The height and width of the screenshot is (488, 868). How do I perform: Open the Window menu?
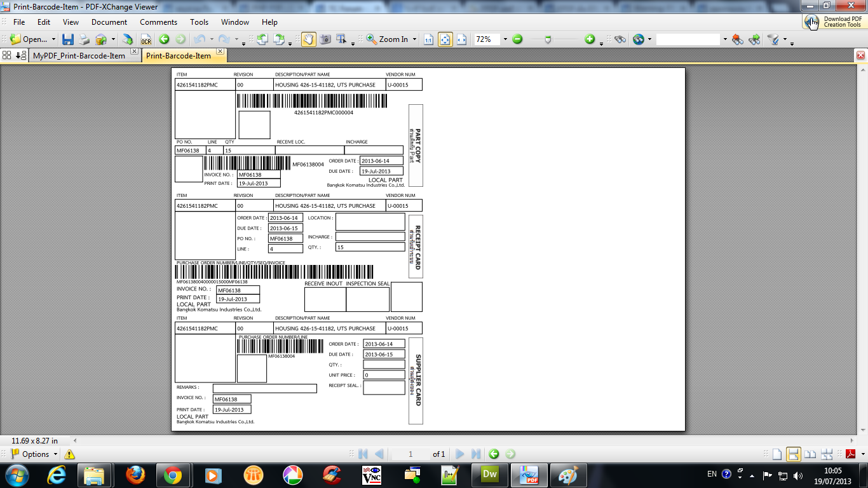(x=235, y=22)
